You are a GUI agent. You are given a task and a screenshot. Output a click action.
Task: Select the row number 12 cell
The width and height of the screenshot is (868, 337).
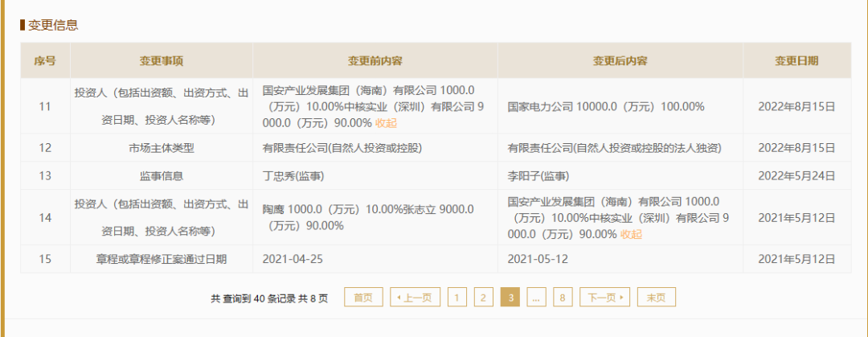pos(45,148)
